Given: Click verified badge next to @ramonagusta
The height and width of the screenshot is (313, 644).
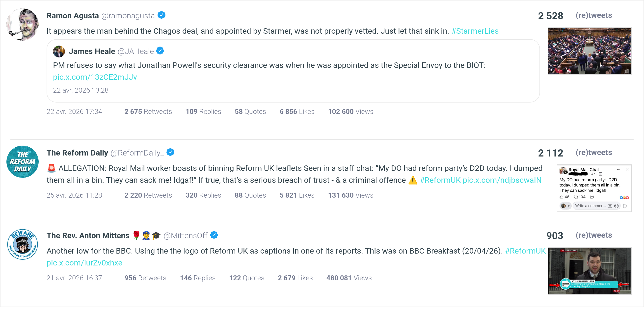Looking at the screenshot, I should 161,15.
